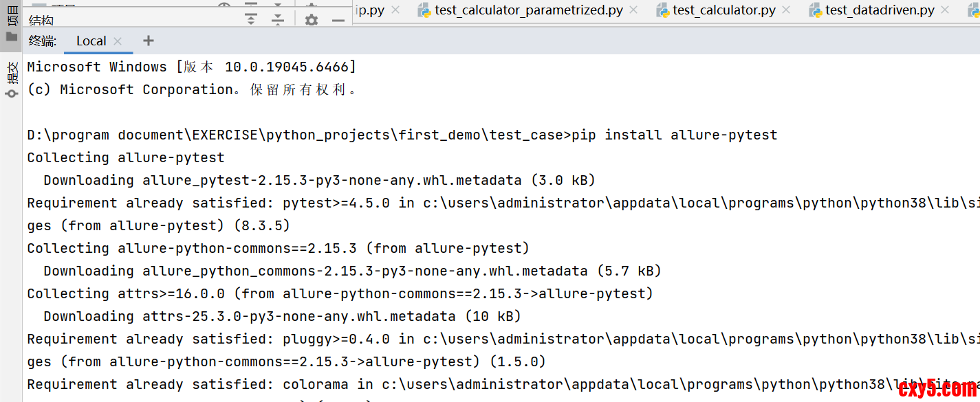
Task: Close the test_calculator_parametrized.py tab
Action: point(633,10)
